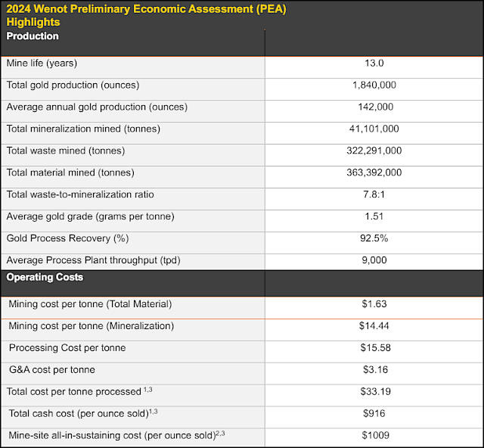The width and height of the screenshot is (484, 448).
Task: Click Average annual gold production (ounces) label
Action: point(97,107)
